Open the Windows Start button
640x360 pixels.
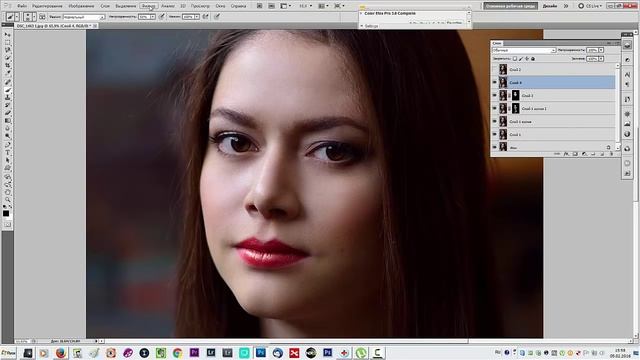point(8,352)
